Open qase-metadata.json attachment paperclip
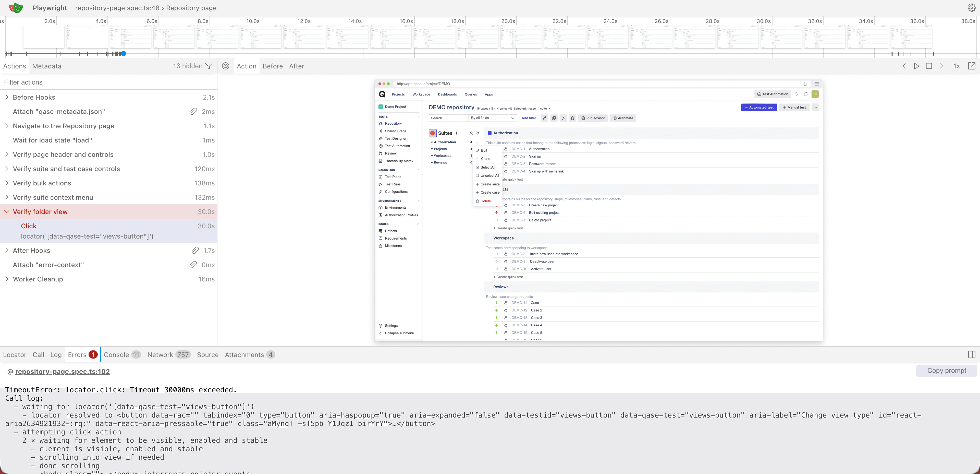The image size is (980, 474). coord(194,111)
